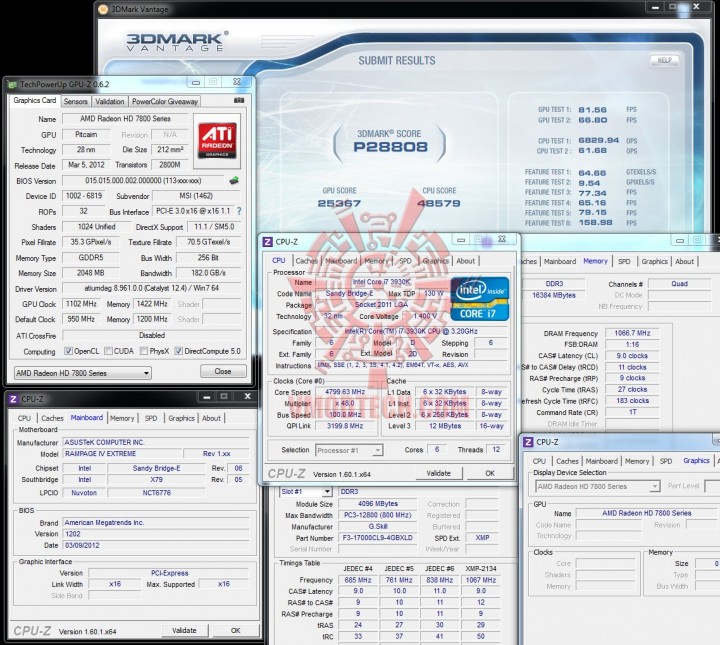Click the BIOS save chip icon in GPU-Z
The width and height of the screenshot is (720, 645).
point(234,180)
